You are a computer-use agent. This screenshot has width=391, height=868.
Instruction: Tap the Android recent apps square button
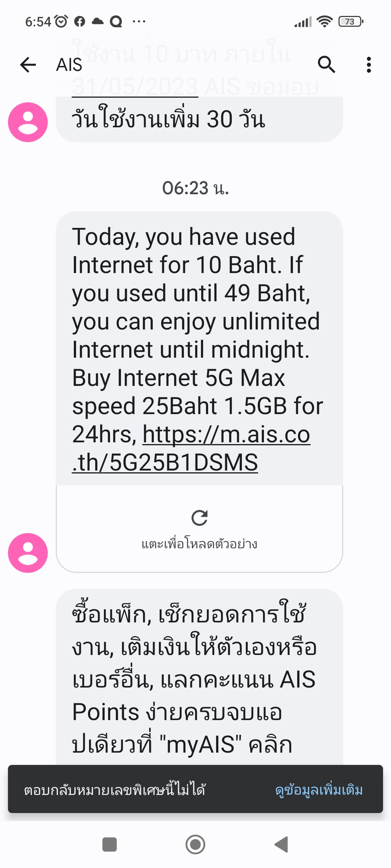pos(110,844)
